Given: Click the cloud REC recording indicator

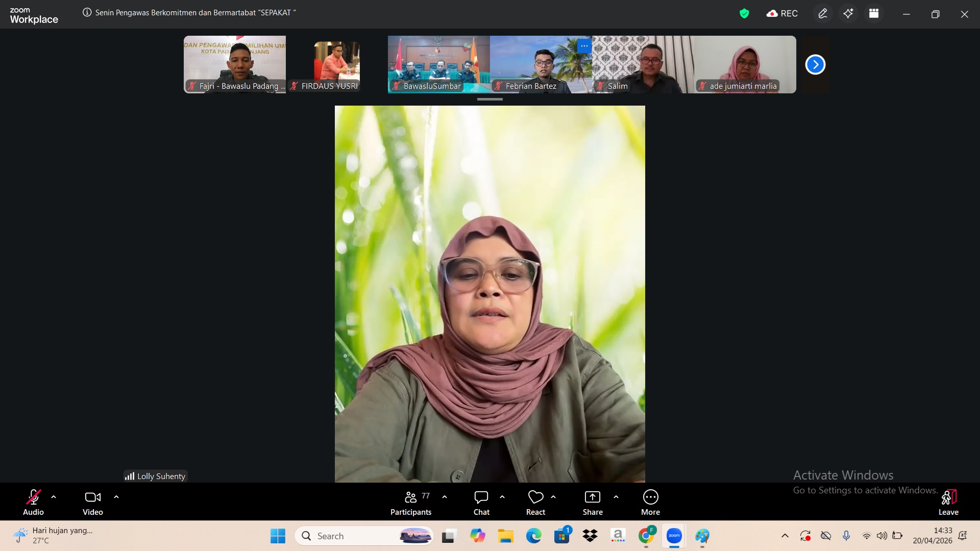Looking at the screenshot, I should [782, 14].
